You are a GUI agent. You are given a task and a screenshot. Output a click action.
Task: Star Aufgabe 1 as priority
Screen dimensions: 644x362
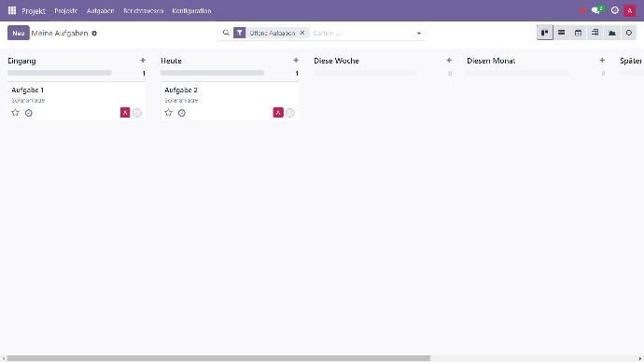click(15, 113)
